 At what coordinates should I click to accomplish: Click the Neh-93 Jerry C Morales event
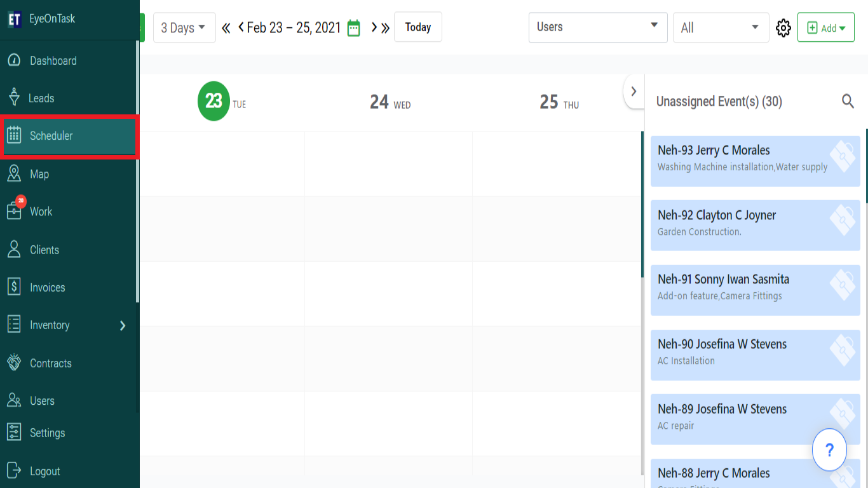click(x=756, y=161)
